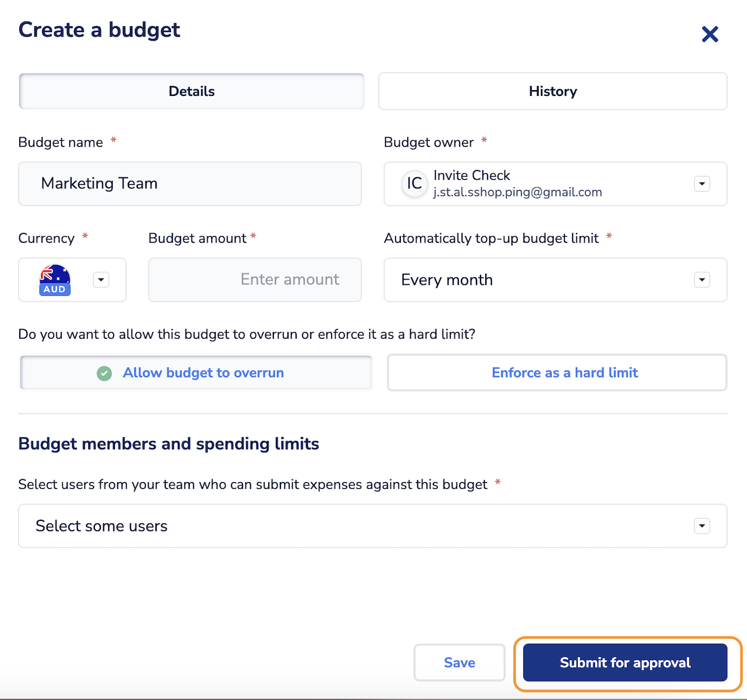Click the Australian flag AUD currency icon
747x700 pixels.
[55, 280]
